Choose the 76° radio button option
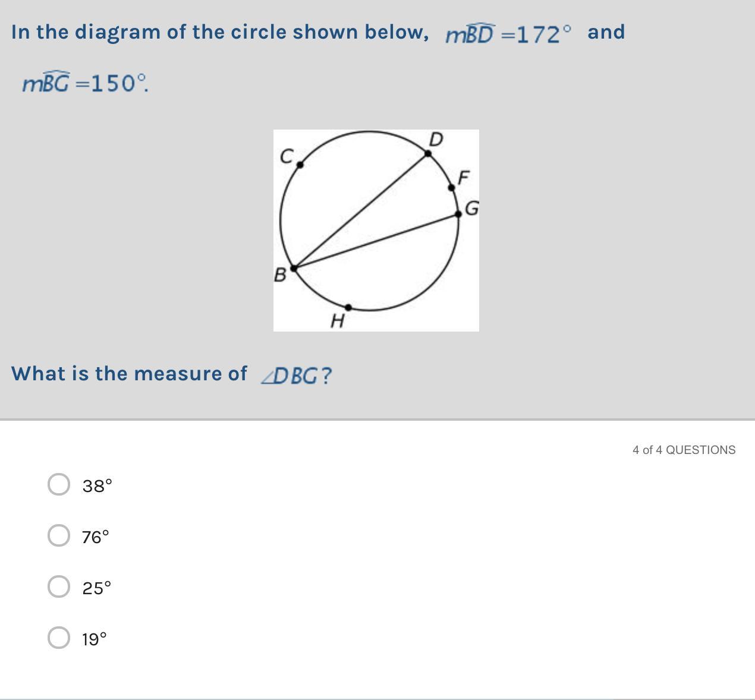This screenshot has height=700, width=755. [x=59, y=535]
